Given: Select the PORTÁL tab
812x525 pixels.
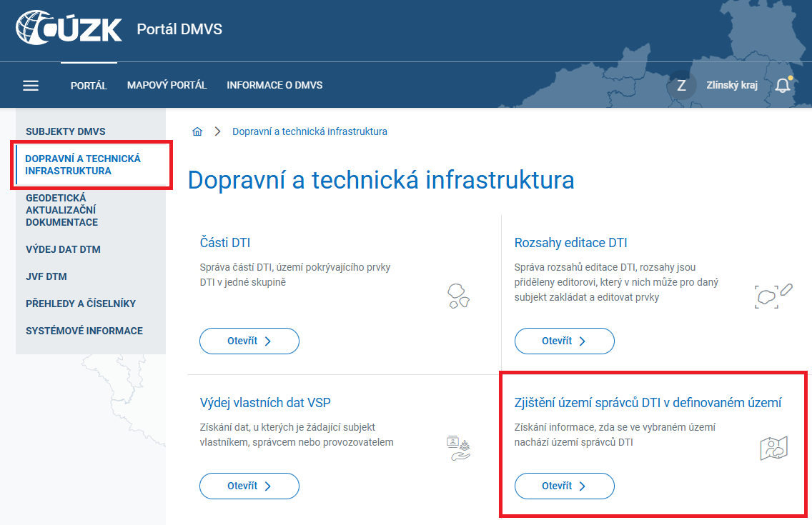Looking at the screenshot, I should coord(89,84).
